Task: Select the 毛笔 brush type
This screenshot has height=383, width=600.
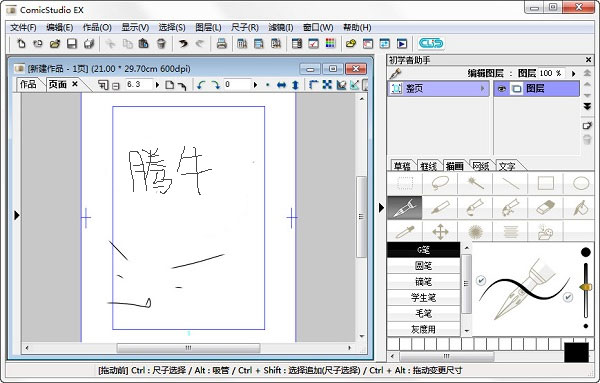Action: 423,313
